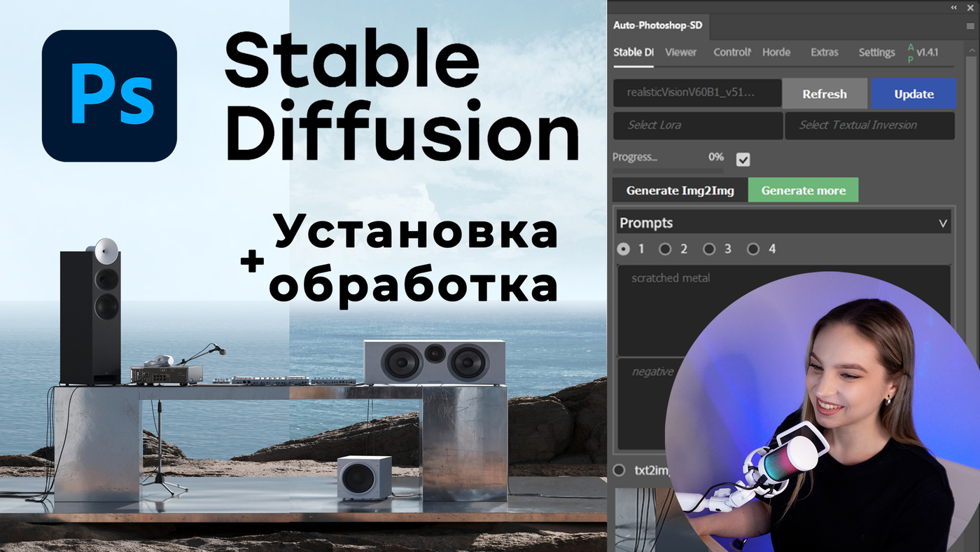This screenshot has width=980, height=552.
Task: Click the Photoshop Ps logo icon
Action: (110, 96)
